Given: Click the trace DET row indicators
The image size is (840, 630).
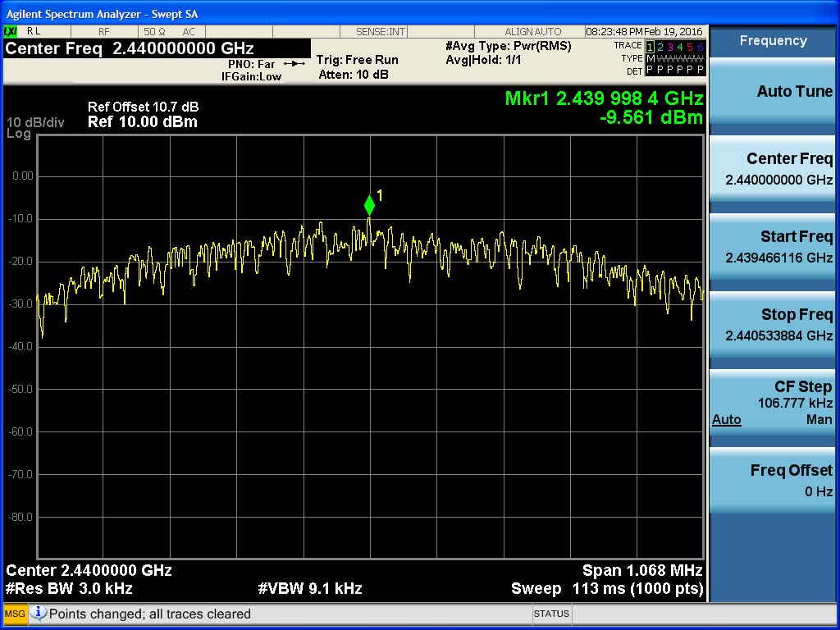Looking at the screenshot, I should pyautogui.click(x=675, y=71).
